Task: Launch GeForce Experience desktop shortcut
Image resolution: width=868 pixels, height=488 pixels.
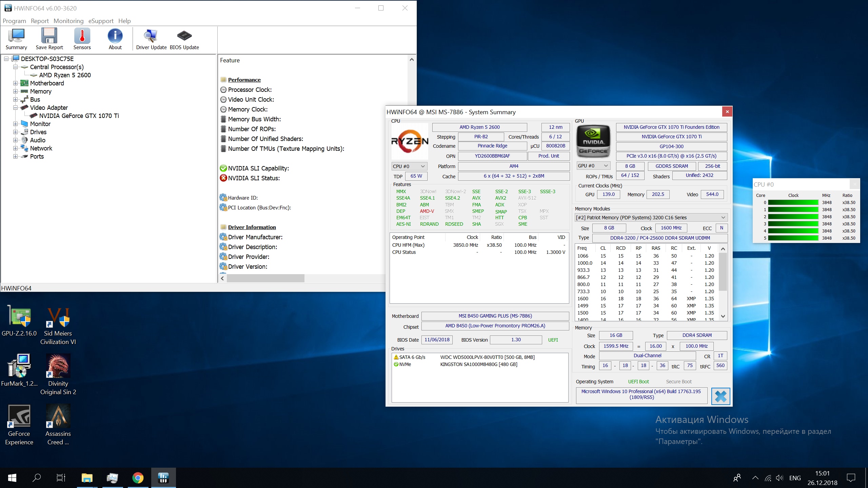Action: click(x=19, y=425)
